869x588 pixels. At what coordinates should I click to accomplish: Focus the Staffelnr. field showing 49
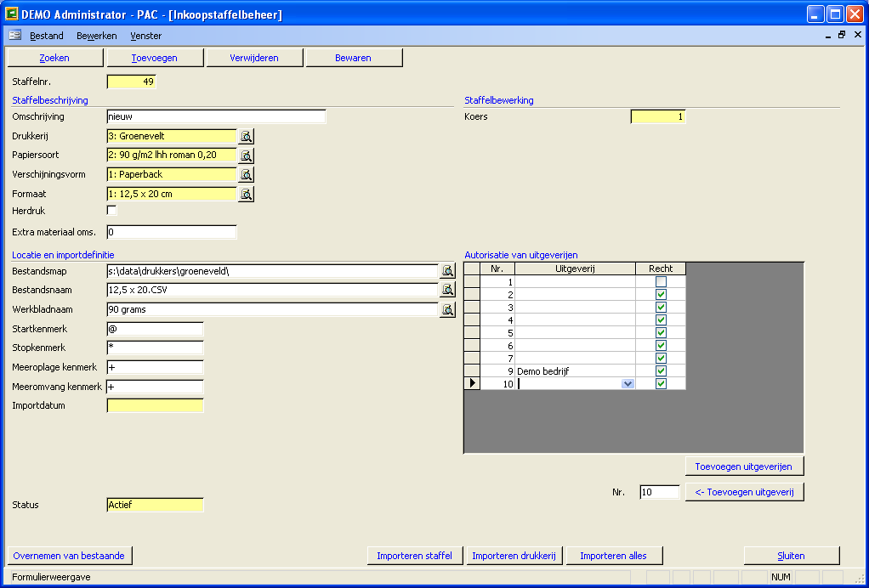(x=131, y=82)
